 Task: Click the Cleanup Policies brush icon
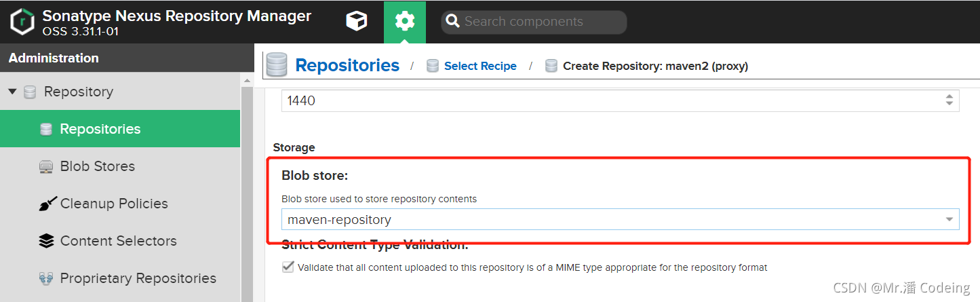coord(46,204)
